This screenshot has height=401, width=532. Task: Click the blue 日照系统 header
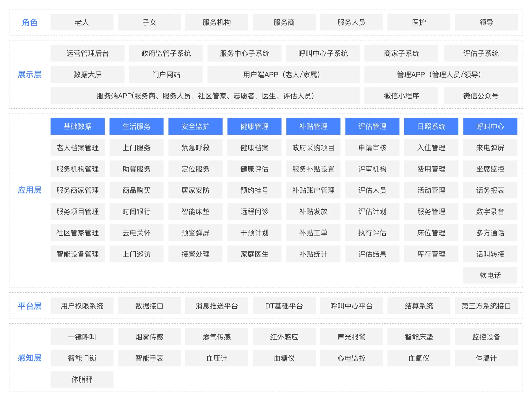point(431,126)
